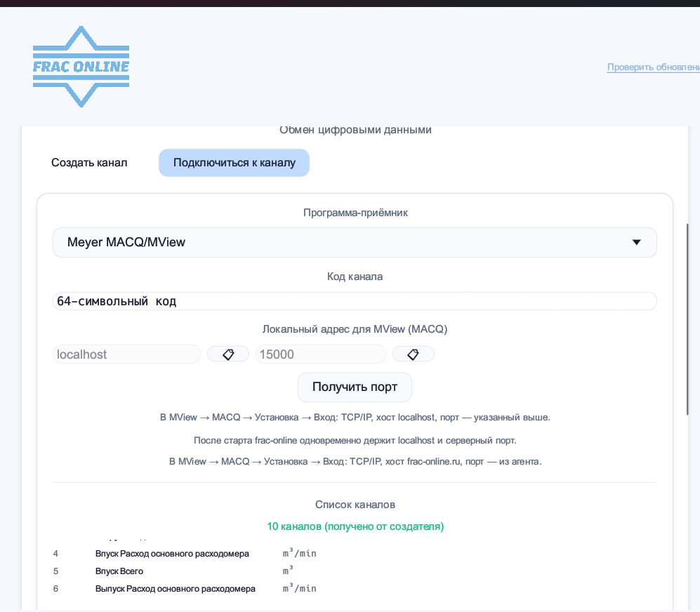
Task: Click the green 10 каналов status text
Action: point(355,526)
